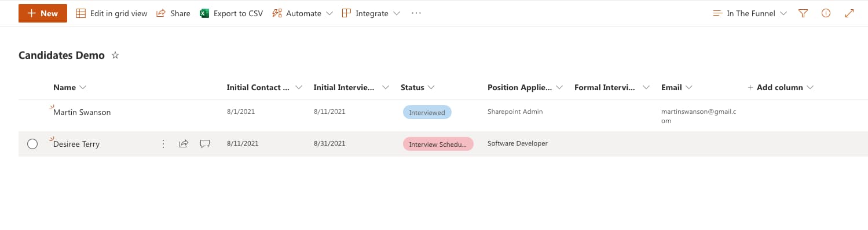Open Status column header menu

(x=417, y=87)
